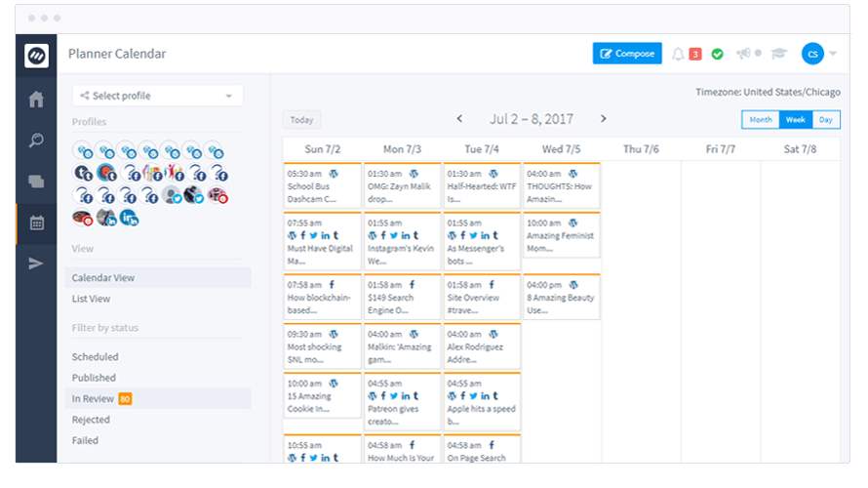Select the calendar planner icon in sidebar
868x488 pixels.
[36, 223]
